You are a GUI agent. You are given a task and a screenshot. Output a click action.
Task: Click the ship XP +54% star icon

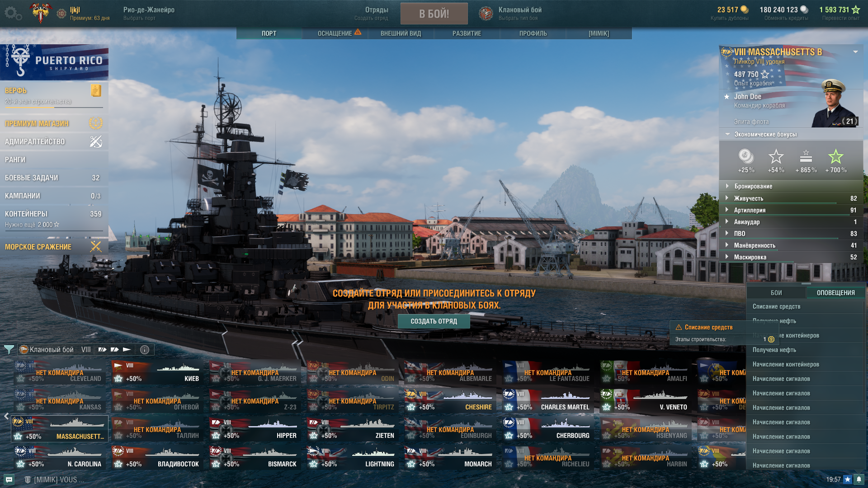coord(776,156)
